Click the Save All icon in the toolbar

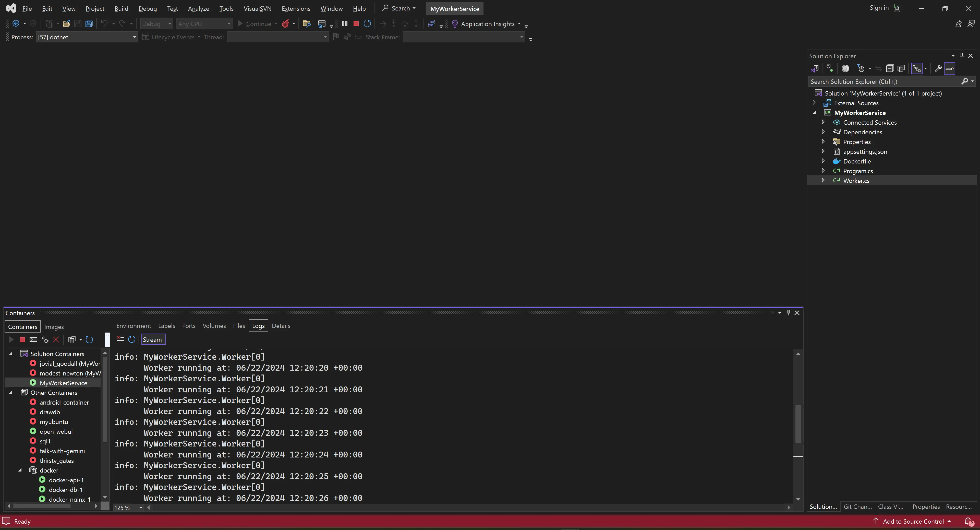click(89, 23)
